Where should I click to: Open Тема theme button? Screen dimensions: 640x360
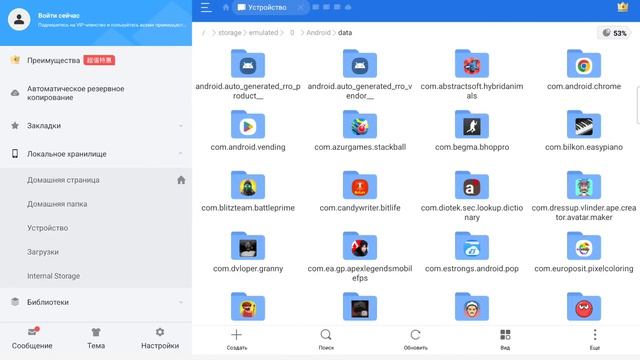pyautogui.click(x=96, y=339)
